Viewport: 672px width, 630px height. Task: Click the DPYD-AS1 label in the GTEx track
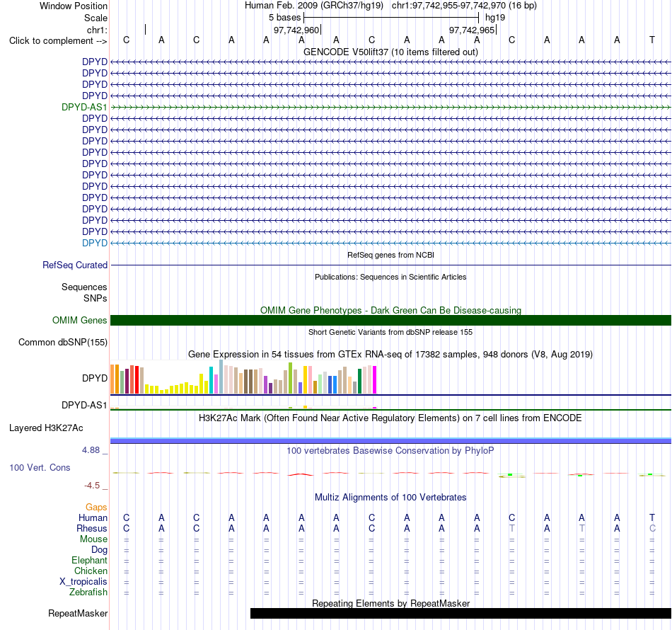point(84,406)
